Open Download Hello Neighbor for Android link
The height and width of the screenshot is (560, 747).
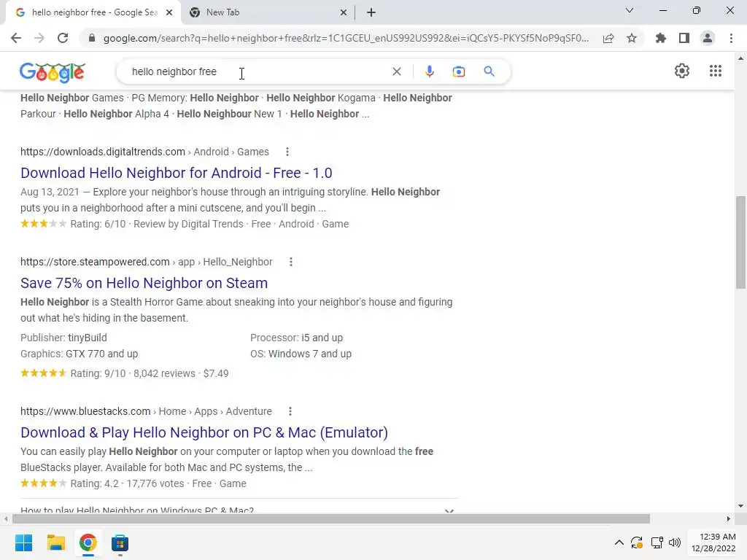177,173
